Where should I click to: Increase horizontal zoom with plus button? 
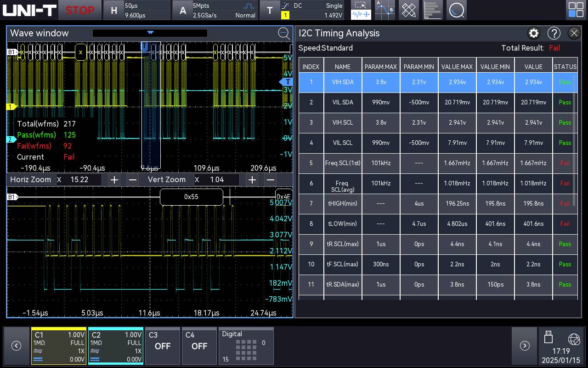coord(114,179)
